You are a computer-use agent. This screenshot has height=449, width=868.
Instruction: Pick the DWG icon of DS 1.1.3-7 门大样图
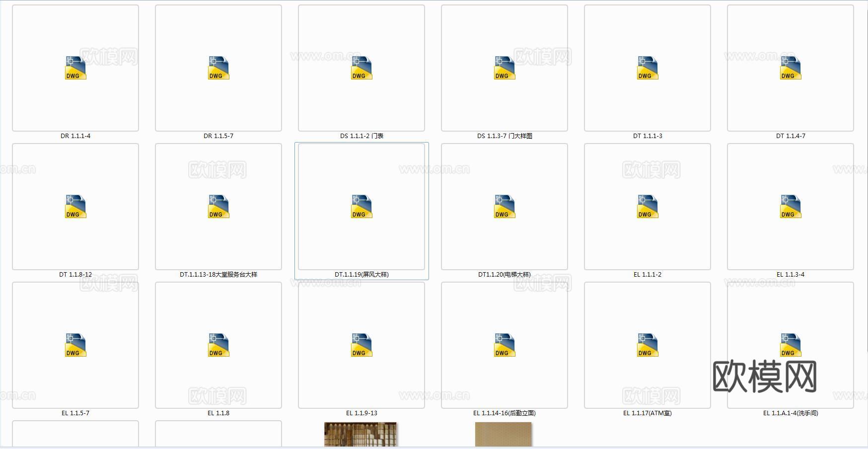tap(505, 68)
